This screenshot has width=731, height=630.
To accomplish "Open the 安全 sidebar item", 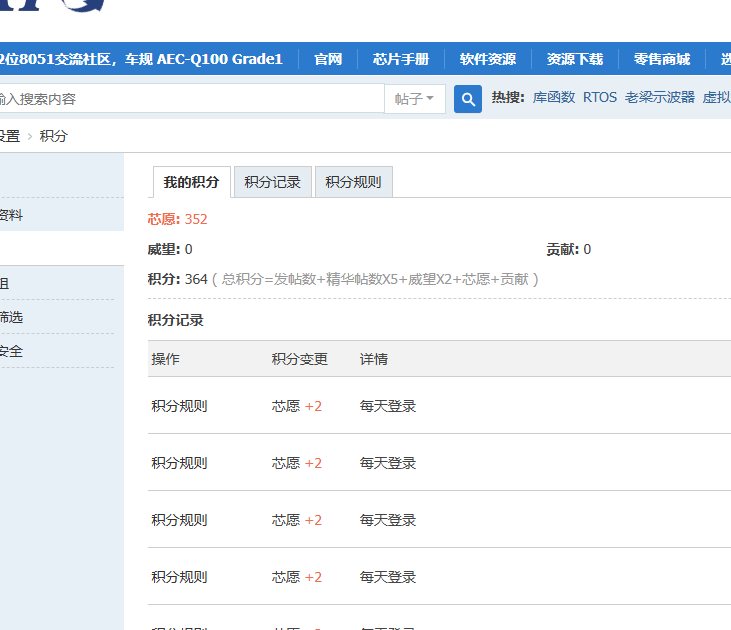I will point(10,351).
